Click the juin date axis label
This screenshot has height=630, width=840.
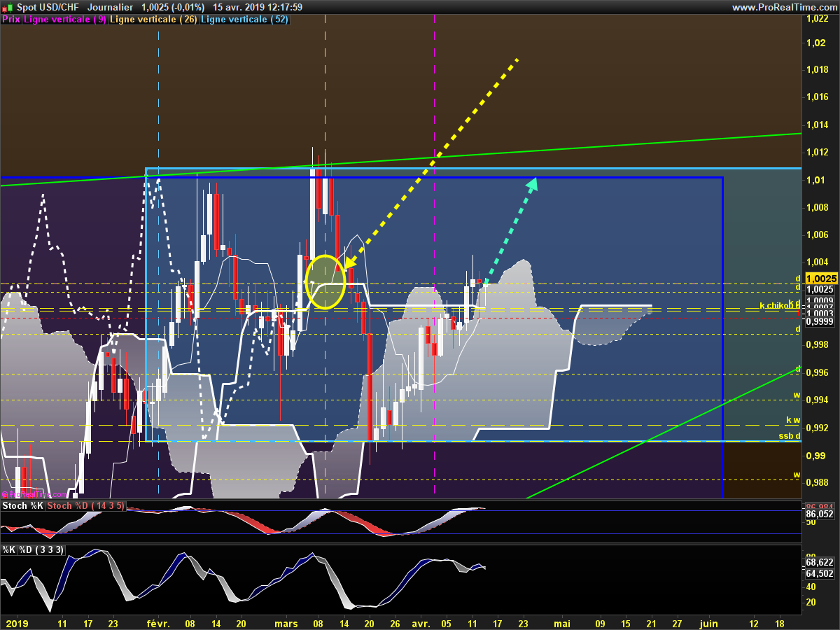709,622
